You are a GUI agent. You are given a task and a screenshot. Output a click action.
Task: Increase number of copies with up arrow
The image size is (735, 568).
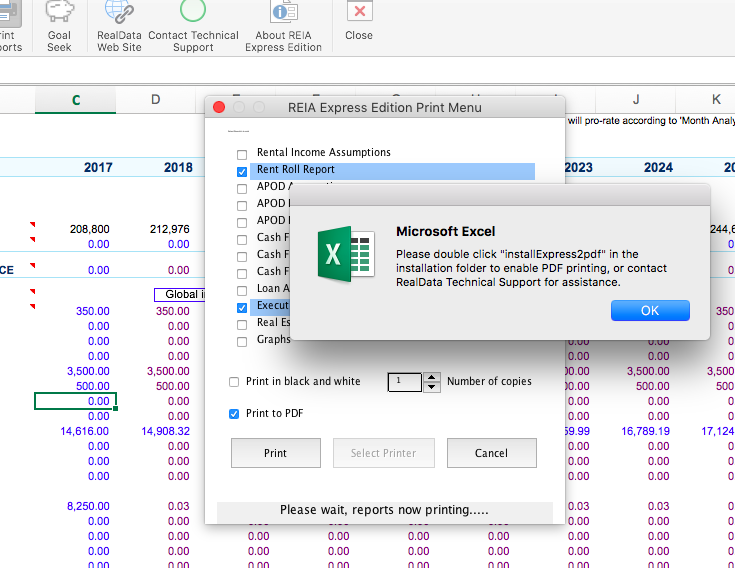click(x=432, y=377)
